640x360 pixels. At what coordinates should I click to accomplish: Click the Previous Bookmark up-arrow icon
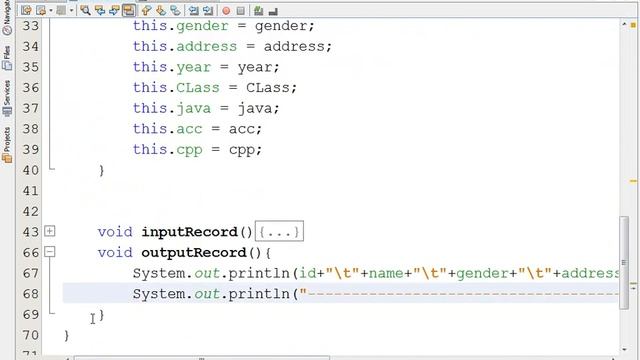[147, 10]
